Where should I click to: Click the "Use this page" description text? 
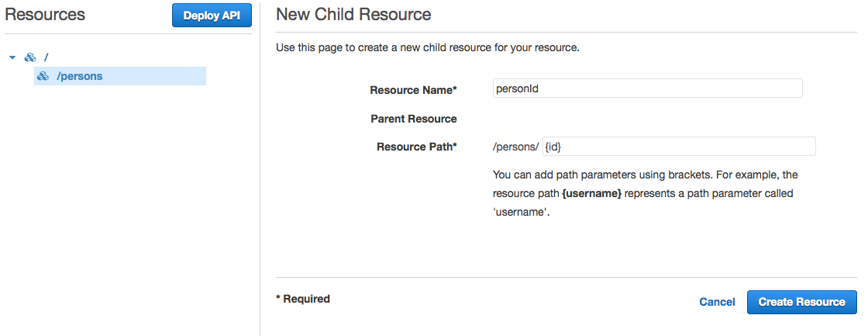[427, 47]
